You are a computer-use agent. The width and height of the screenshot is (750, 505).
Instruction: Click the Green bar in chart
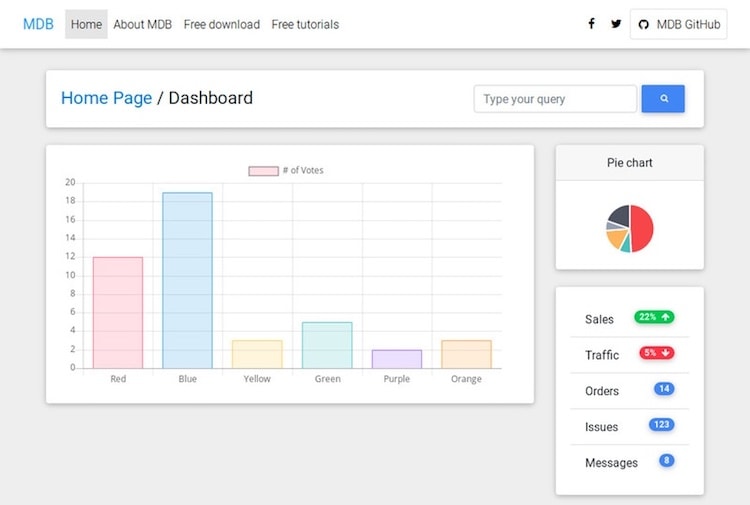pyautogui.click(x=327, y=345)
